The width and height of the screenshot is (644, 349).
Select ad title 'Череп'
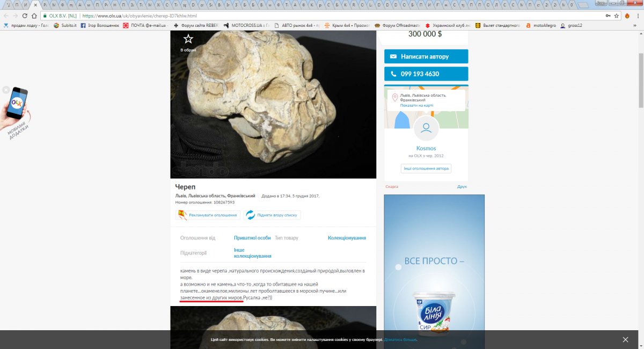coord(185,187)
